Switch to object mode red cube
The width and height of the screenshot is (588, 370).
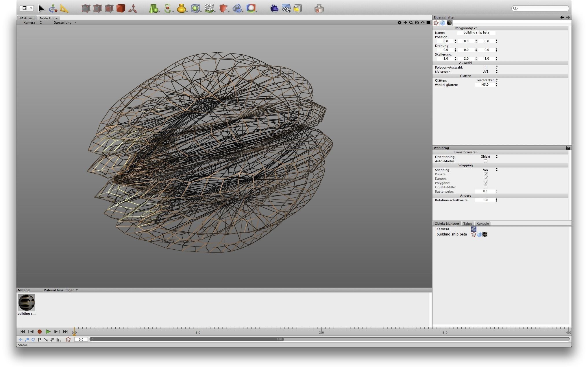click(121, 8)
